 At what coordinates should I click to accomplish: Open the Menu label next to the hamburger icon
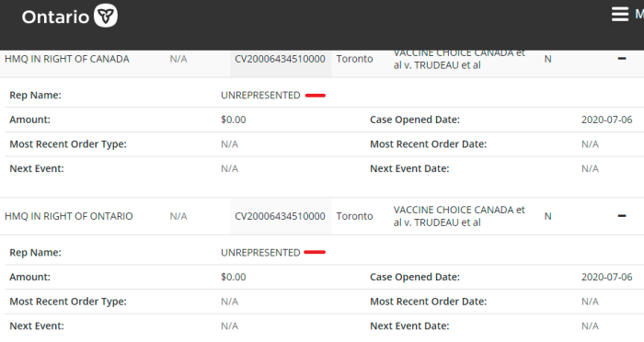click(639, 14)
